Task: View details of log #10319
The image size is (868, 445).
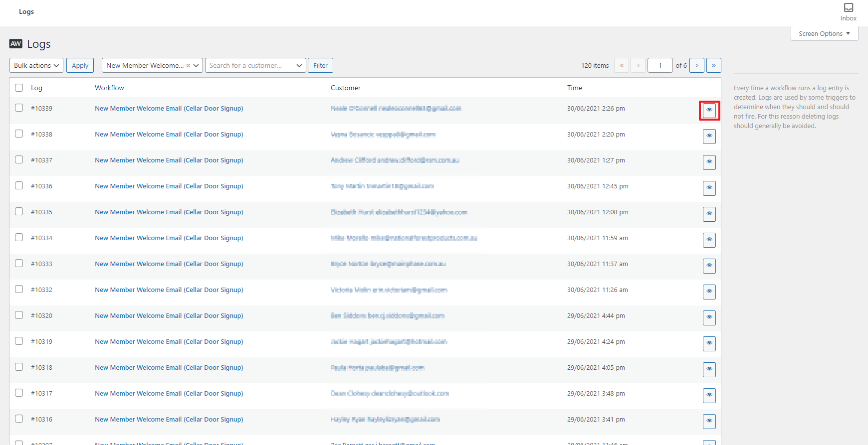Action: 709,343
